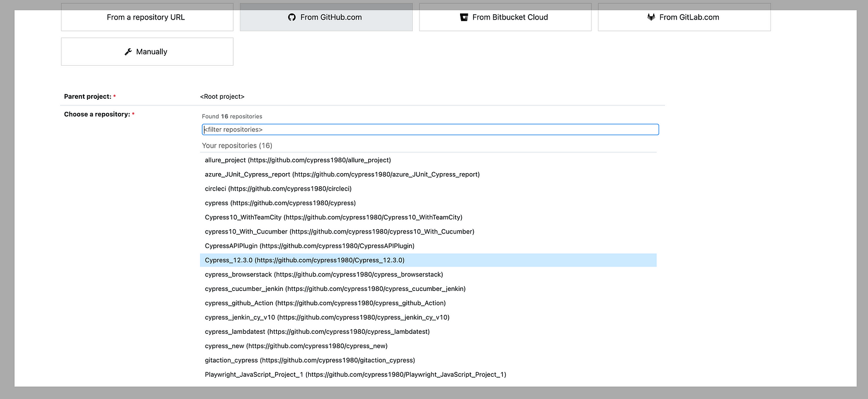
Task: Select the allure_project repository
Action: (297, 160)
